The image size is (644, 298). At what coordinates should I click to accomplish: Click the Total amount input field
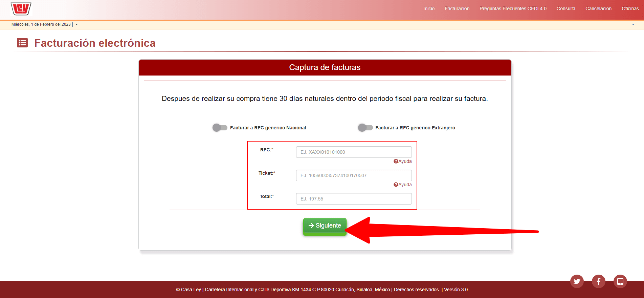[x=354, y=199]
